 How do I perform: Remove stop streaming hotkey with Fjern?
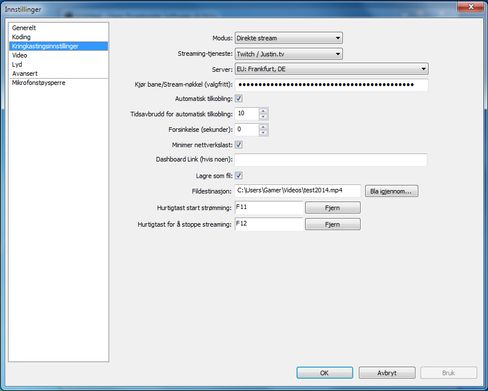coord(333,224)
